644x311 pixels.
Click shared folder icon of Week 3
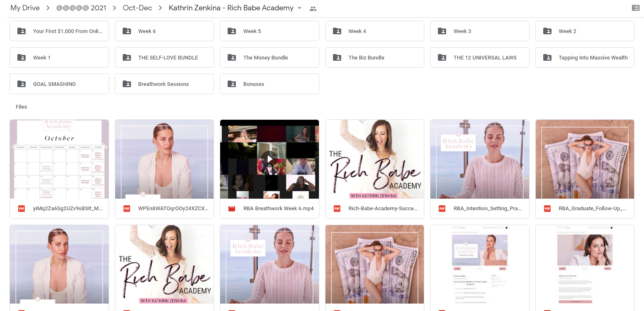coord(442,31)
